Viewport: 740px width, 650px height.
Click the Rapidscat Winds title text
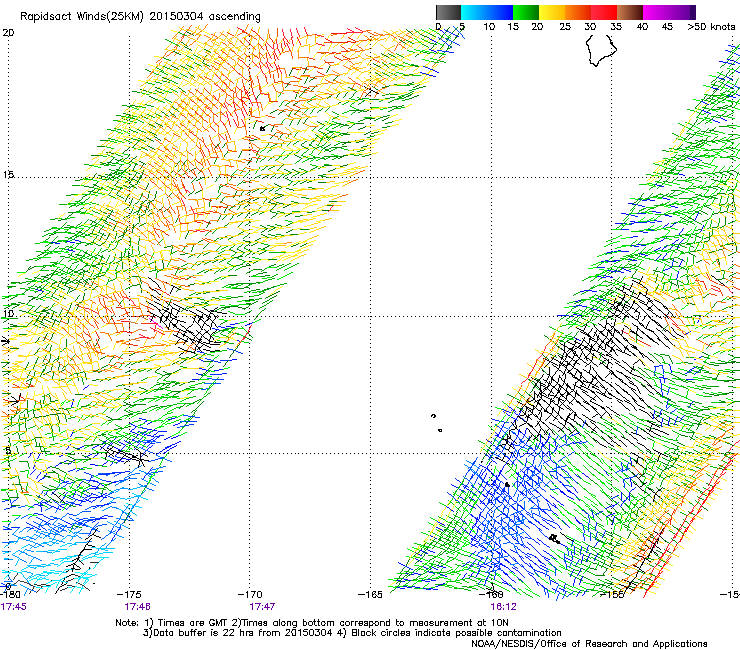click(140, 17)
